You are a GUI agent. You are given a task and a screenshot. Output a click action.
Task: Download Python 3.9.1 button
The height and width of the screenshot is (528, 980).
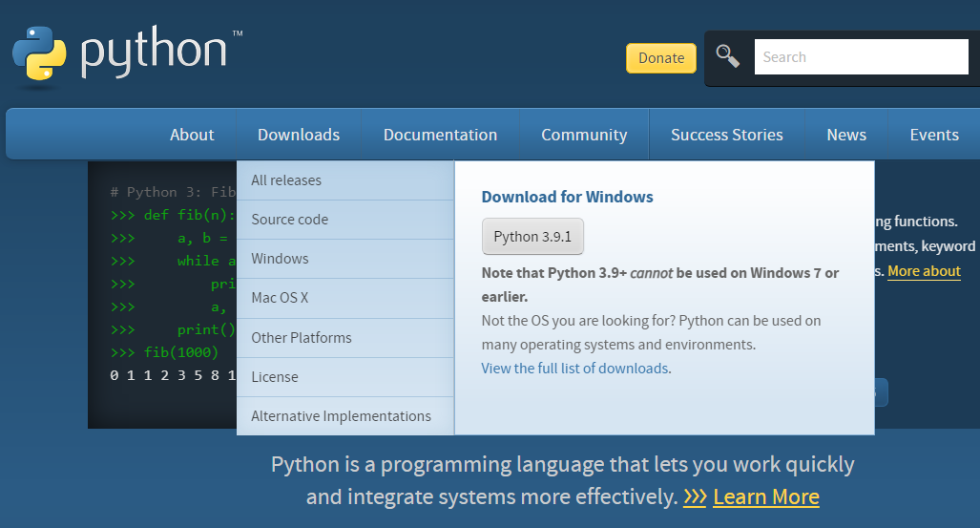coord(532,237)
